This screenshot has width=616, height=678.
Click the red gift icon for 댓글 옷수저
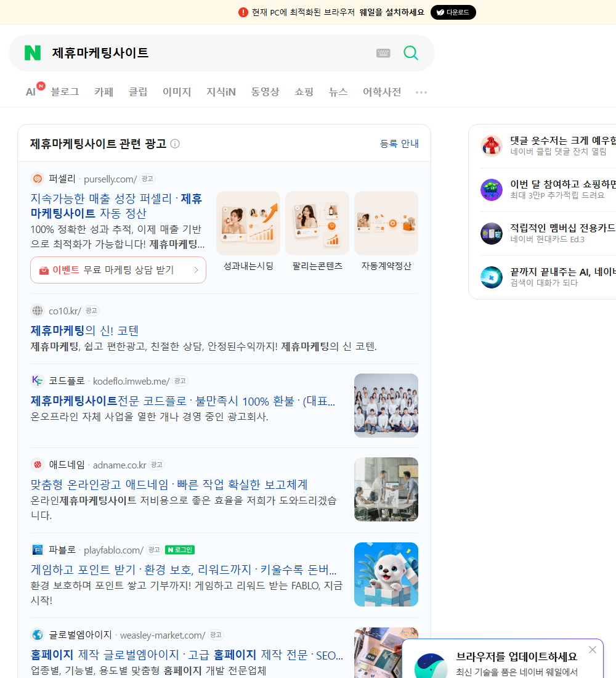[x=492, y=145]
